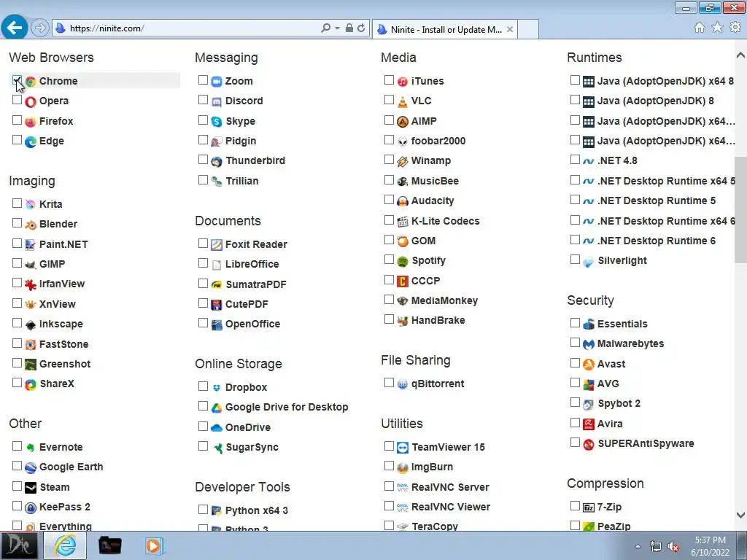The height and width of the screenshot is (560, 747).
Task: Click the SumatraPDF label
Action: coord(256,285)
